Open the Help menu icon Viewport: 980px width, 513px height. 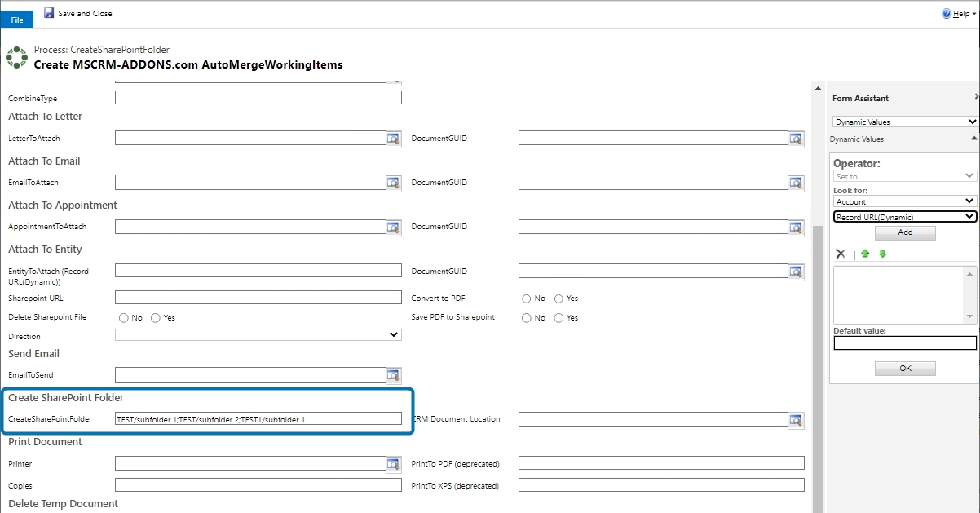point(947,14)
